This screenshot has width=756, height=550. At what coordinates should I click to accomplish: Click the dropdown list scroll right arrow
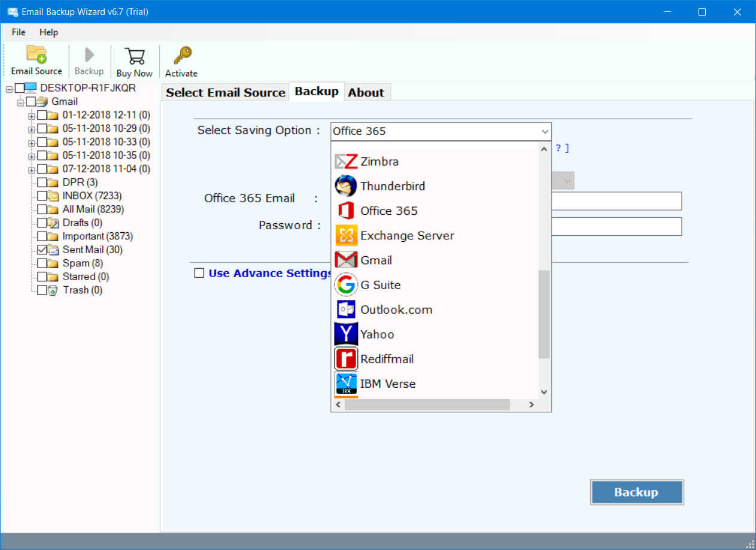(x=531, y=405)
